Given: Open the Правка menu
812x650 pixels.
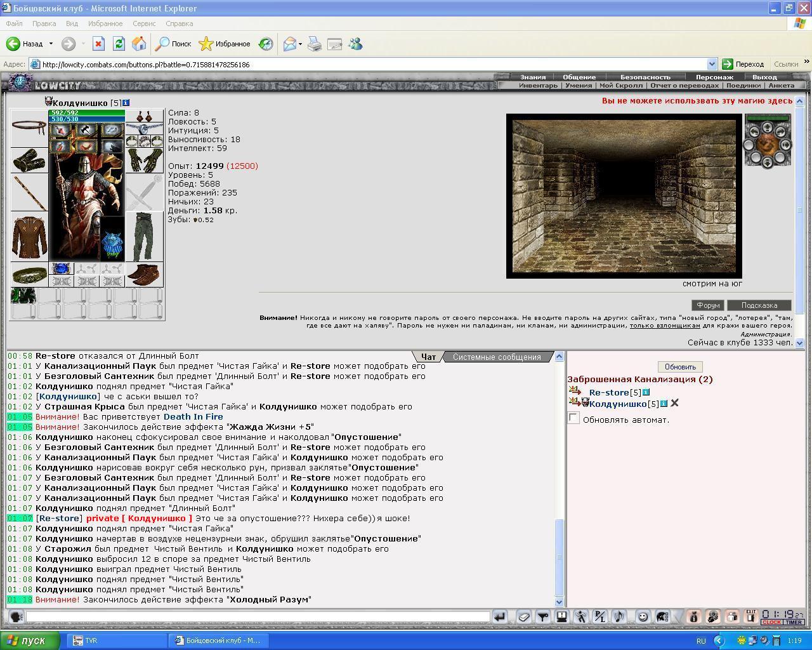Looking at the screenshot, I should (44, 23).
